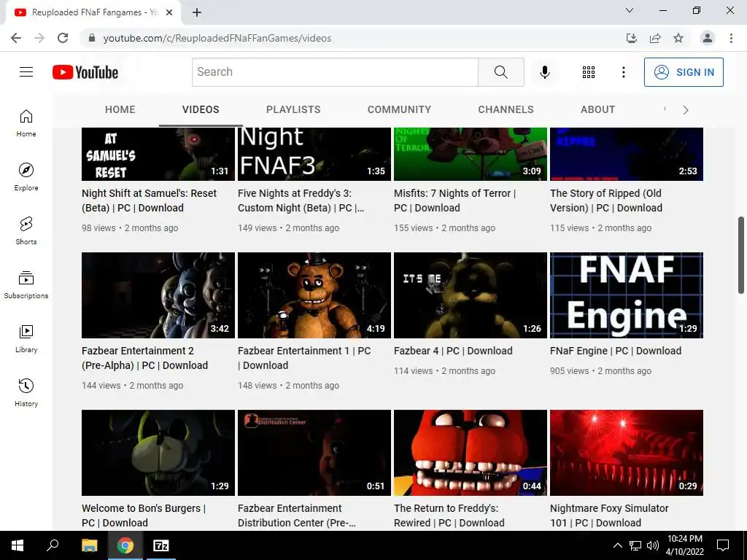This screenshot has height=560, width=747.
Task: Open Chrome three-dot menu
Action: point(731,38)
